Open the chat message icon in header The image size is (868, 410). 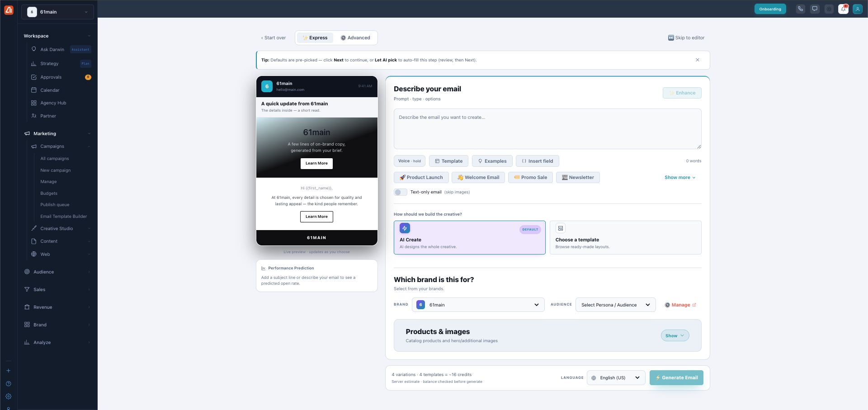tap(815, 9)
